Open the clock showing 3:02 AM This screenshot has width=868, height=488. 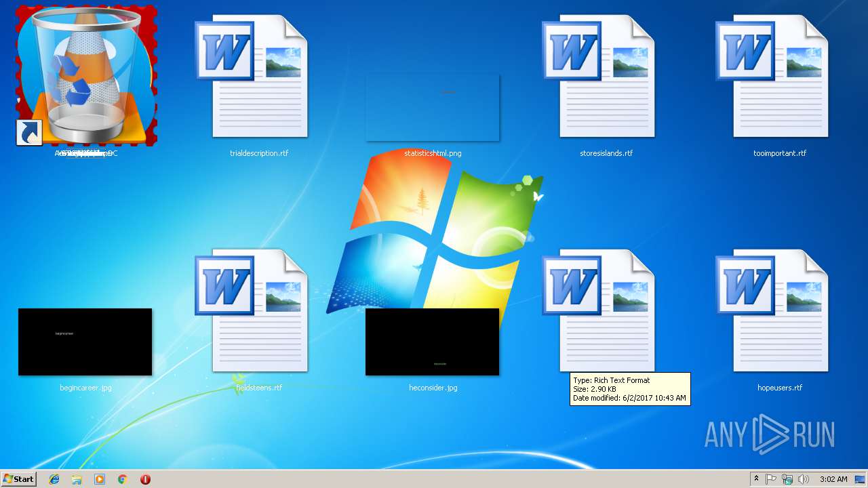[833, 479]
